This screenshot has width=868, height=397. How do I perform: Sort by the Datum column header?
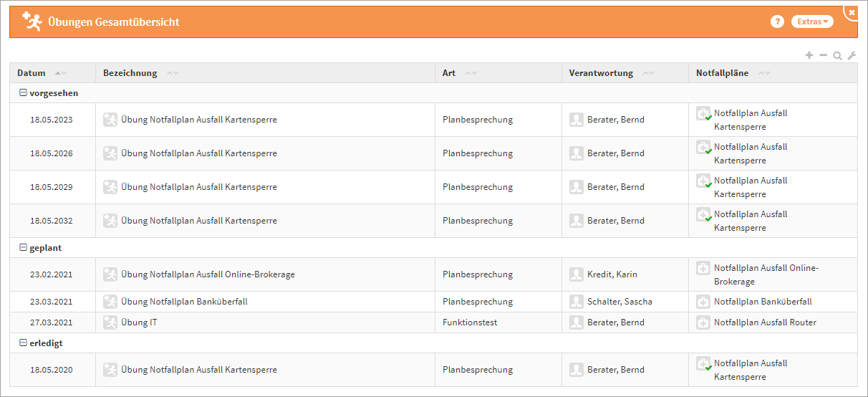[32, 73]
